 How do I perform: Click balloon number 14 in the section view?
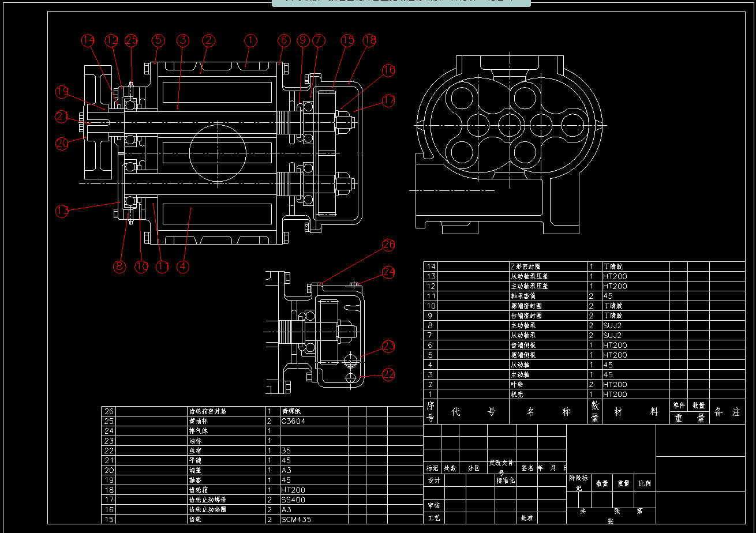88,40
